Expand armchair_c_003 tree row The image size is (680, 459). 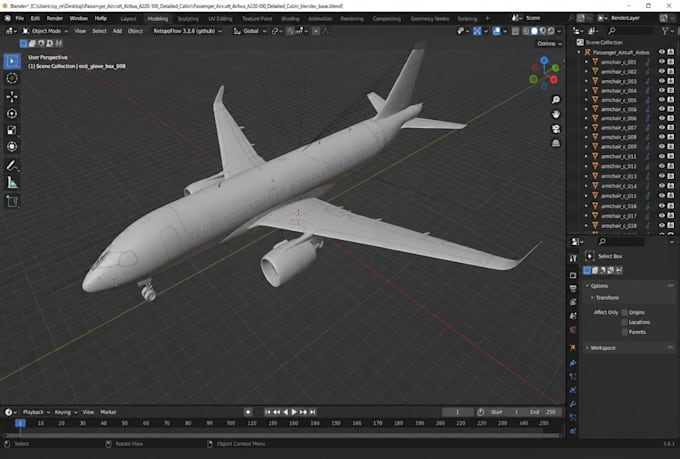[586, 81]
